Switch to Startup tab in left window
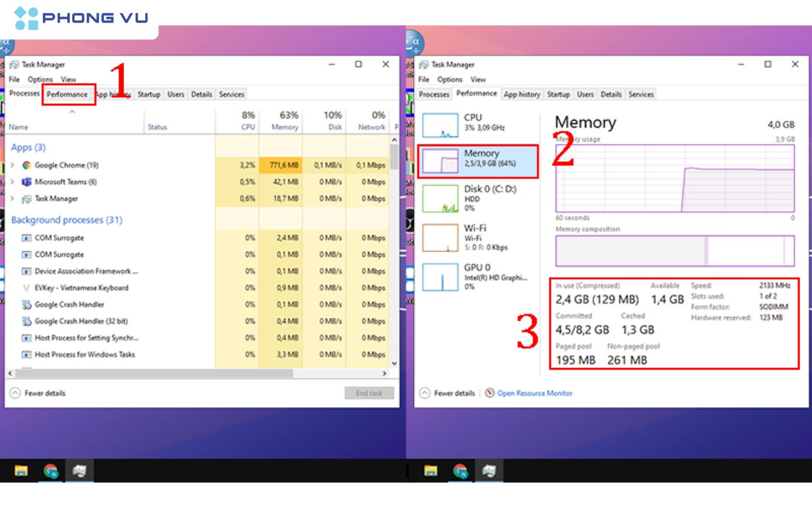 149,94
